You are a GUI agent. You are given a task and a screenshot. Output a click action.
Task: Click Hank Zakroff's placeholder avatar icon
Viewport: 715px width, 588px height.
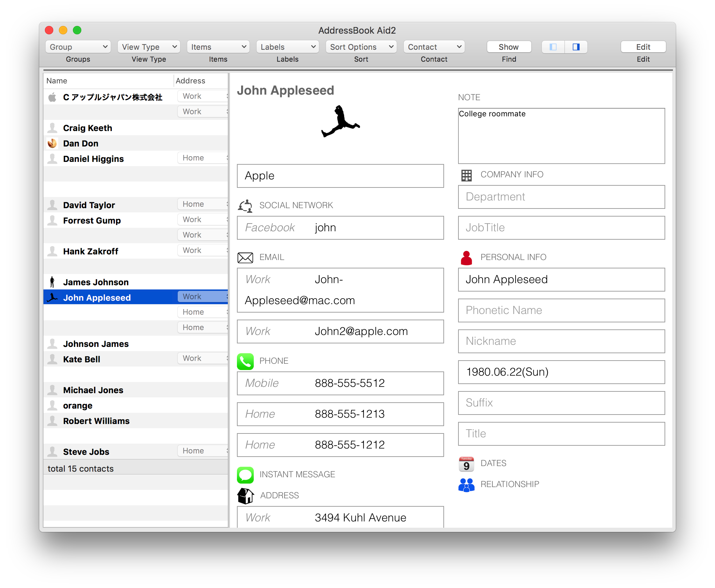(x=52, y=251)
